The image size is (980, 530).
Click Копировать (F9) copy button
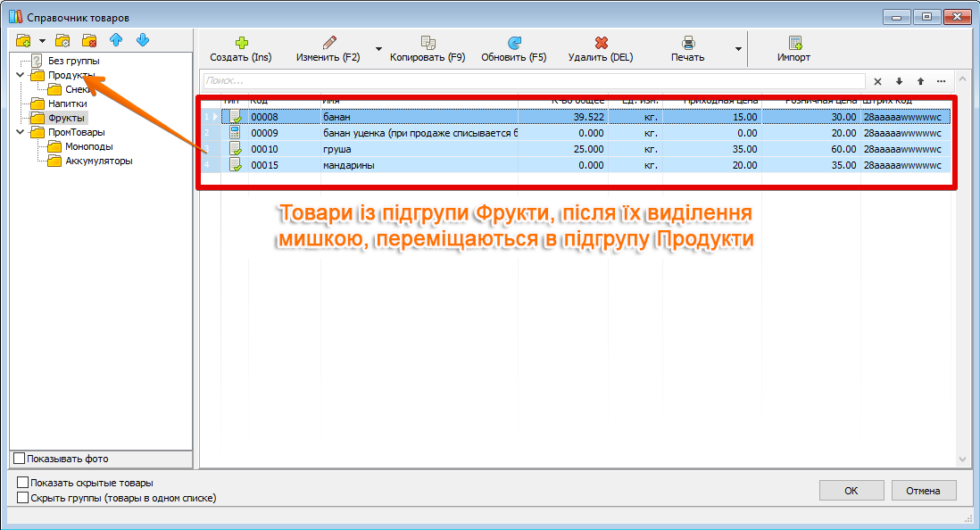tap(428, 49)
